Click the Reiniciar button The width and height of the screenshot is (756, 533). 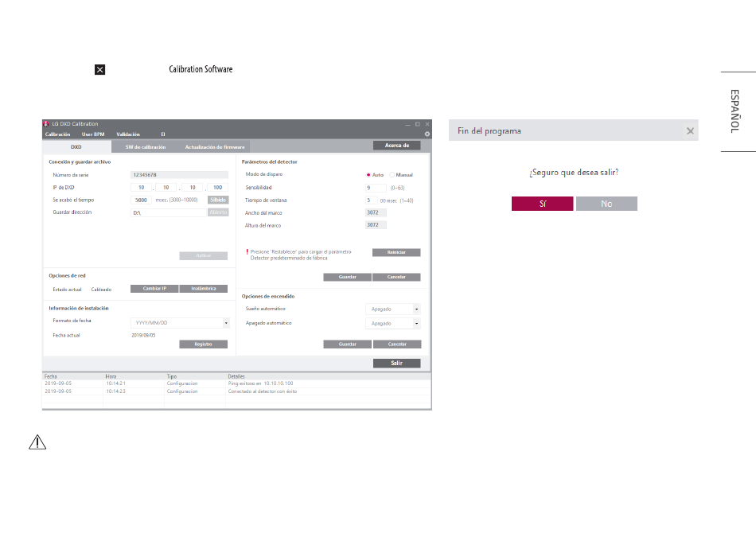396,252
